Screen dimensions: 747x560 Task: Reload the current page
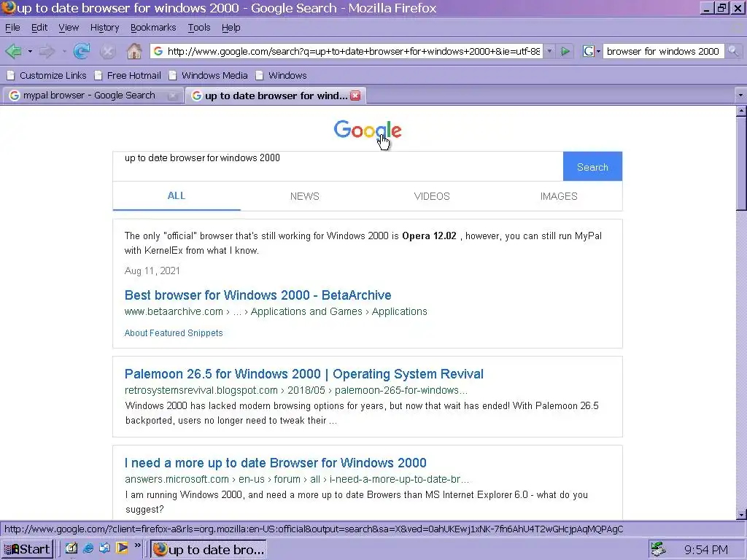click(82, 51)
